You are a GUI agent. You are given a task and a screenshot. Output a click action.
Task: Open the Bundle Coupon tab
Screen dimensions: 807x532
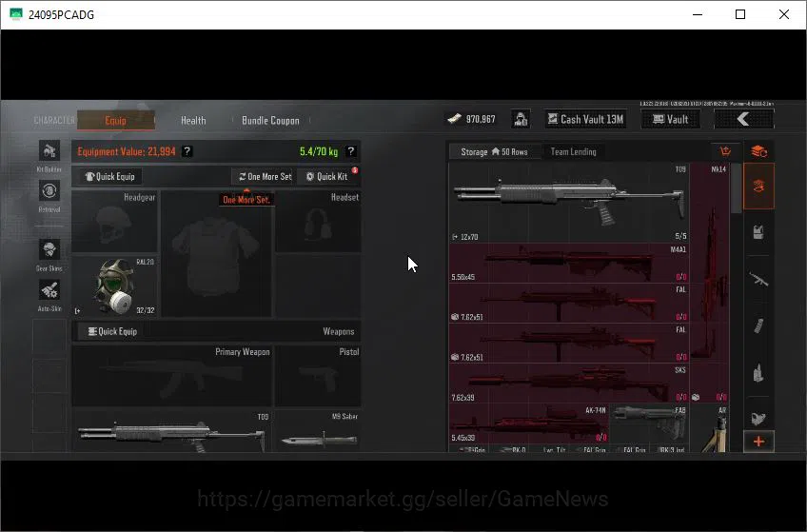(x=270, y=121)
